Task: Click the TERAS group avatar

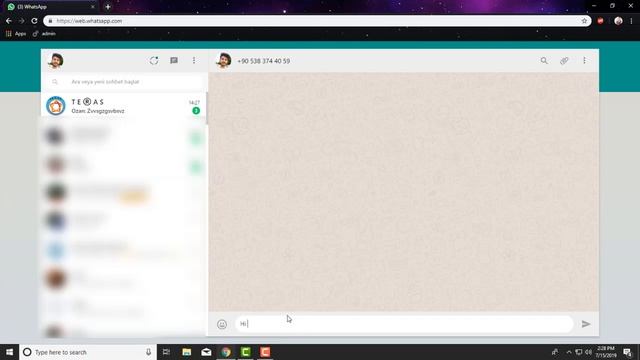Action: tap(56, 106)
